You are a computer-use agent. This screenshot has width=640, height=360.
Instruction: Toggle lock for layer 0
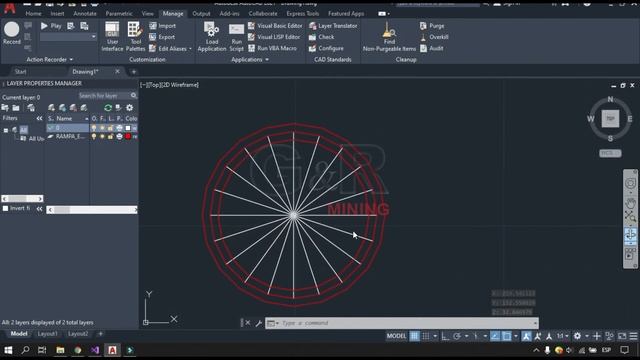[110, 128]
